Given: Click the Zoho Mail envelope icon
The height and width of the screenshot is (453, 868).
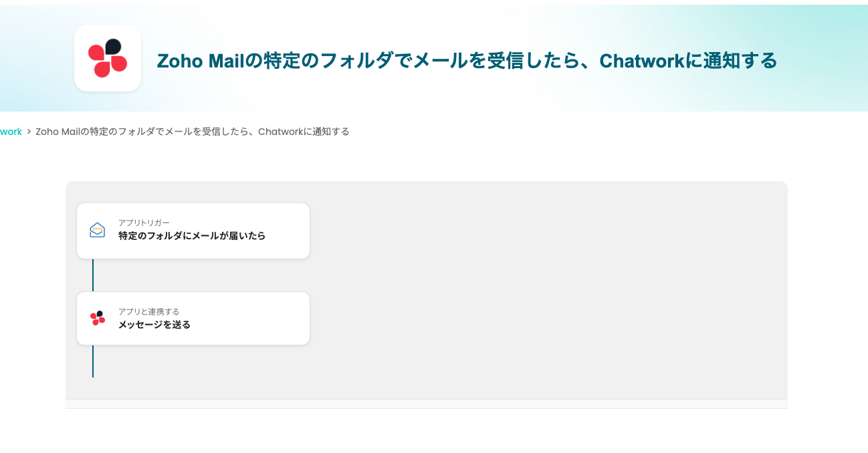Looking at the screenshot, I should click(98, 230).
